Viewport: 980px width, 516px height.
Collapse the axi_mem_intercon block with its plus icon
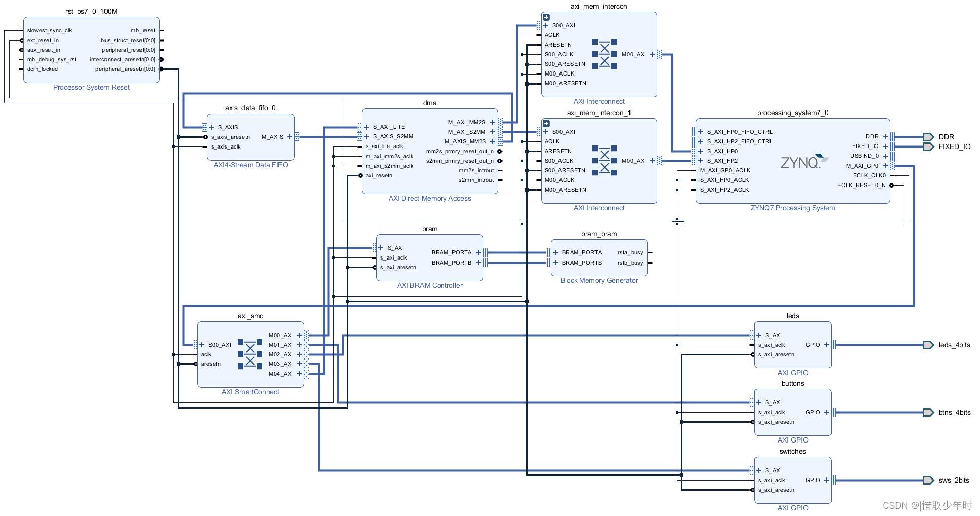click(546, 17)
